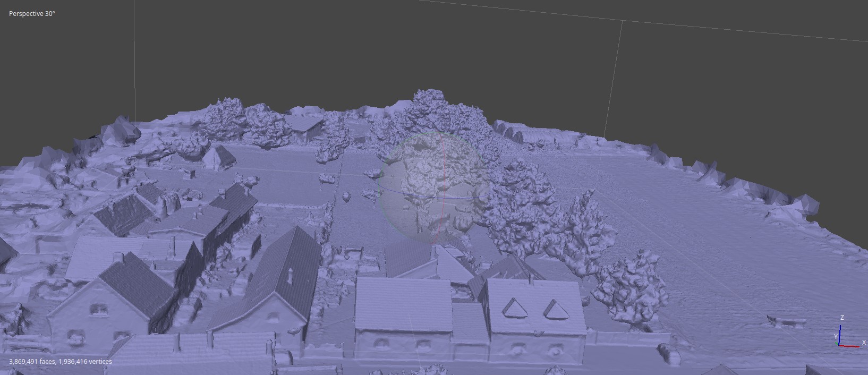Click the Perspective 30° view label

(32, 14)
